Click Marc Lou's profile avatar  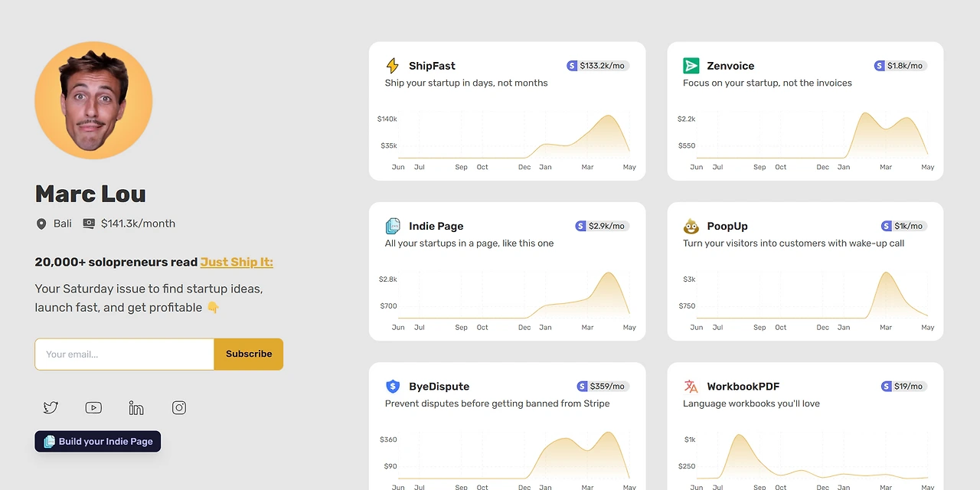[x=93, y=100]
